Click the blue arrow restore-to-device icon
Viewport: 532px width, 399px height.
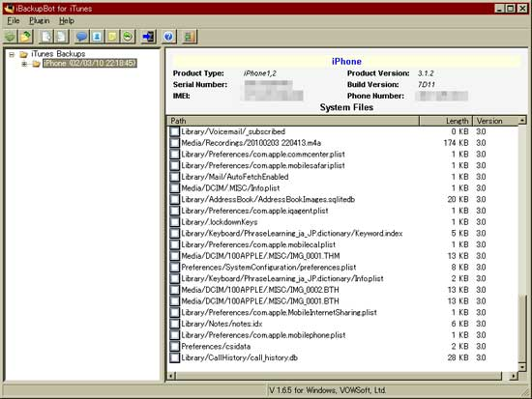148,37
